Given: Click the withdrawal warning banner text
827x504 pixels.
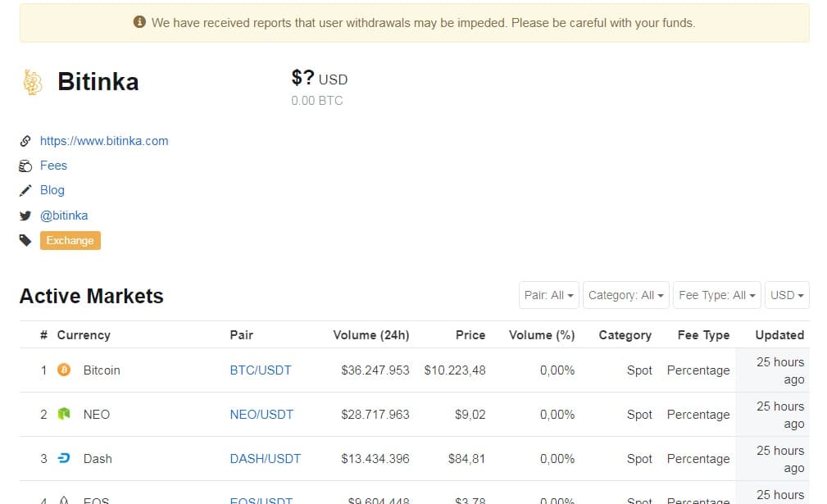Looking at the screenshot, I should click(x=423, y=23).
